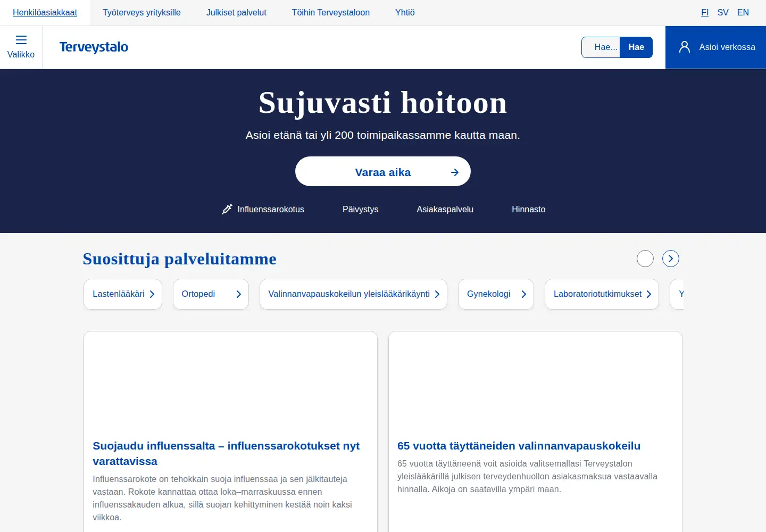The height and width of the screenshot is (532, 766).
Task: Click the arrow icon in Varaa aika button
Action: tap(455, 172)
